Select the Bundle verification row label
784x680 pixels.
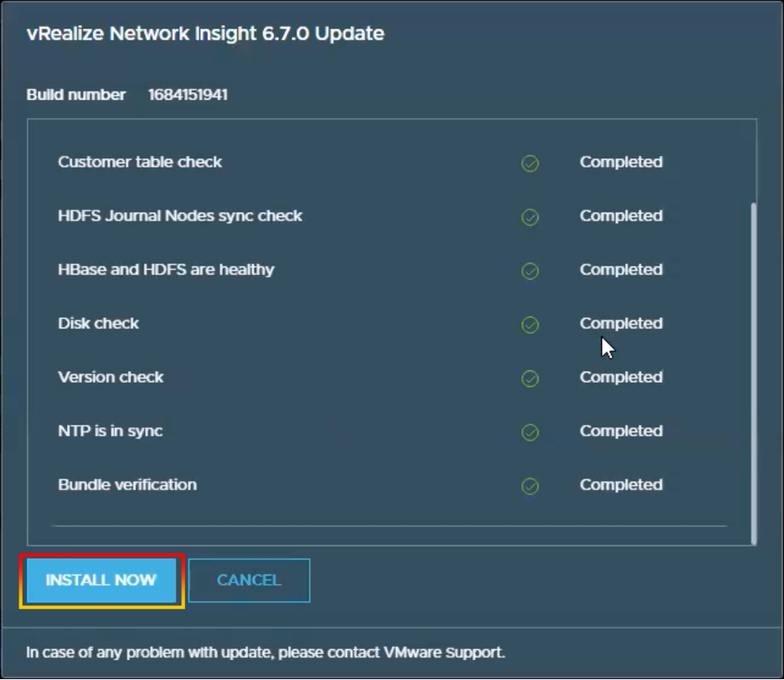pyautogui.click(x=127, y=485)
